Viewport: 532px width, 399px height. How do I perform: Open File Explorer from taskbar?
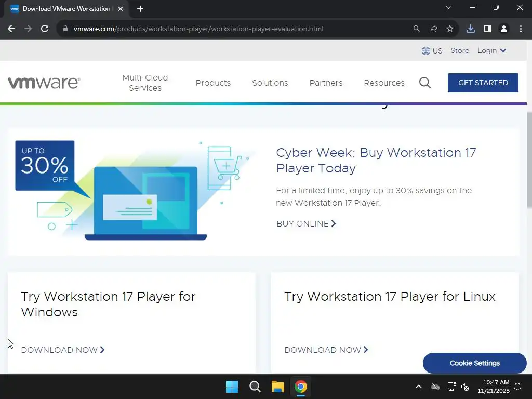tap(277, 387)
